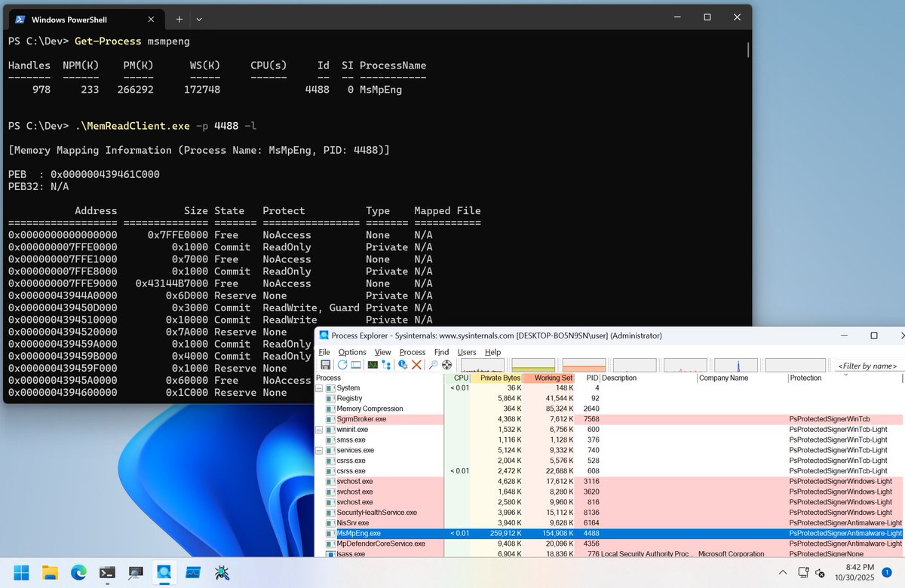The height and width of the screenshot is (588, 905).
Task: Select the Save icon in Process Explorer toolbar
Action: click(x=325, y=366)
